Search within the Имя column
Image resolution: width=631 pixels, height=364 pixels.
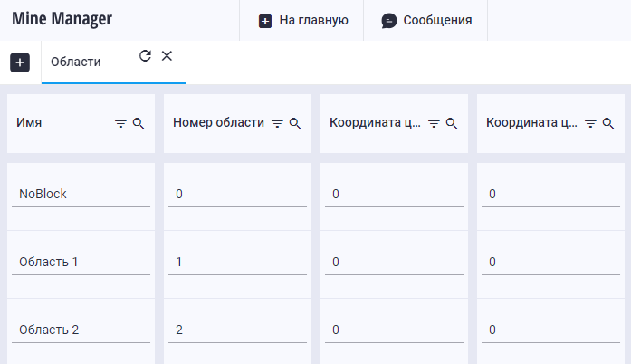[139, 123]
